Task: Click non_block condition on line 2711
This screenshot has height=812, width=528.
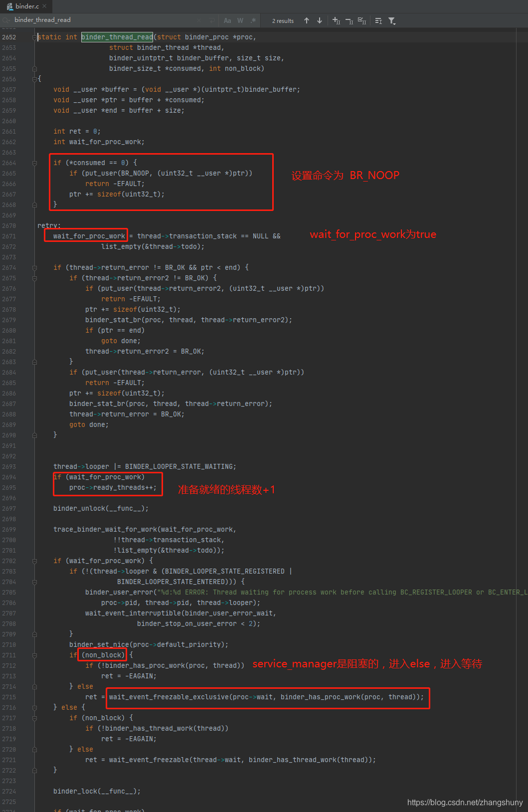Action: point(103,655)
